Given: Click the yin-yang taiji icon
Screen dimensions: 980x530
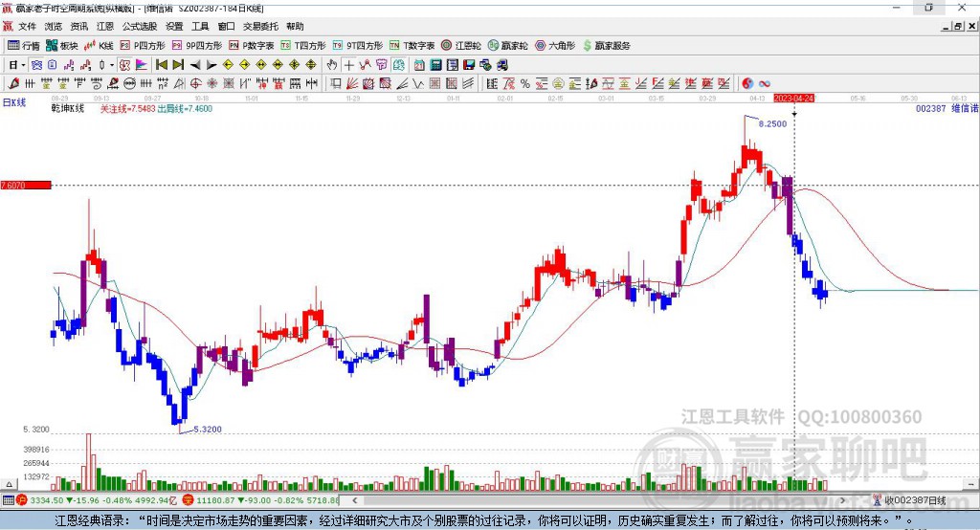Looking at the screenshot, I should [x=747, y=83].
